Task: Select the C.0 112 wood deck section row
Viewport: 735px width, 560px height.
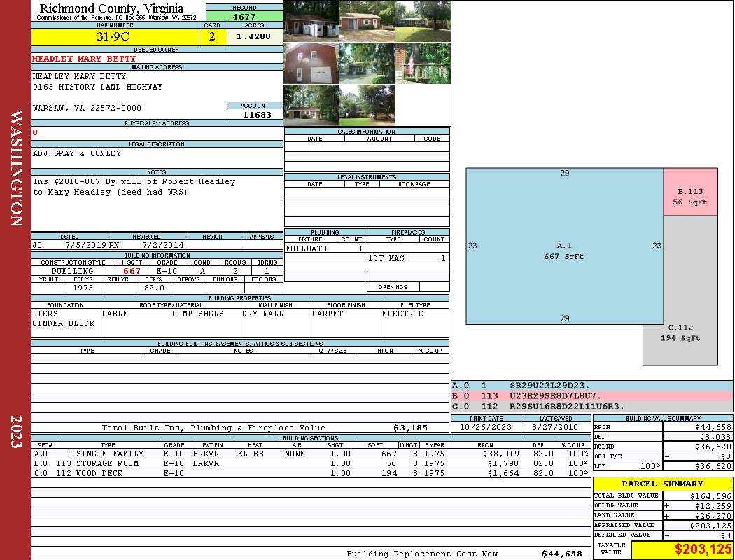Action: [x=311, y=473]
